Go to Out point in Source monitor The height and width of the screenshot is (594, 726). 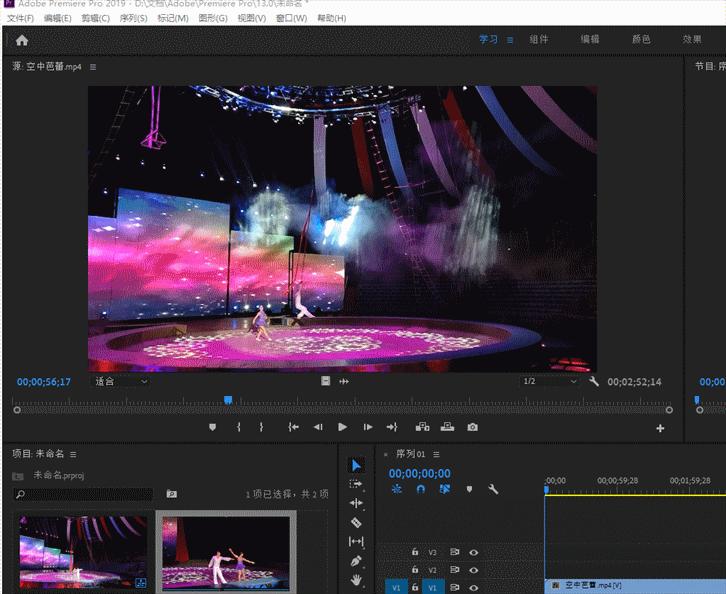392,427
